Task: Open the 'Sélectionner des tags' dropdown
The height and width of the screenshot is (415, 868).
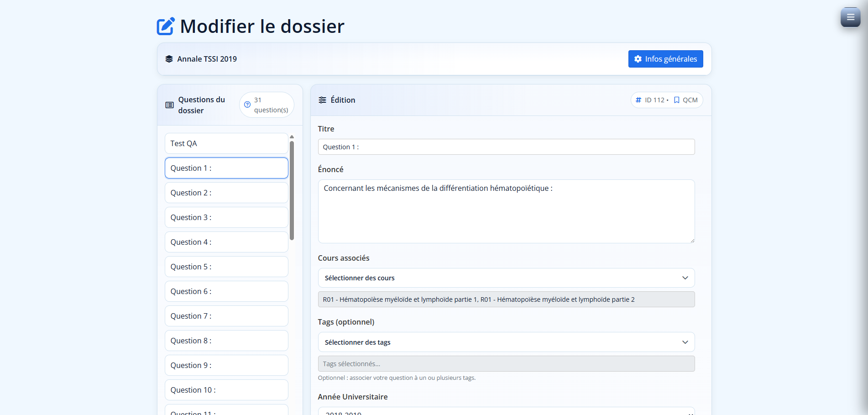Action: coord(506,342)
